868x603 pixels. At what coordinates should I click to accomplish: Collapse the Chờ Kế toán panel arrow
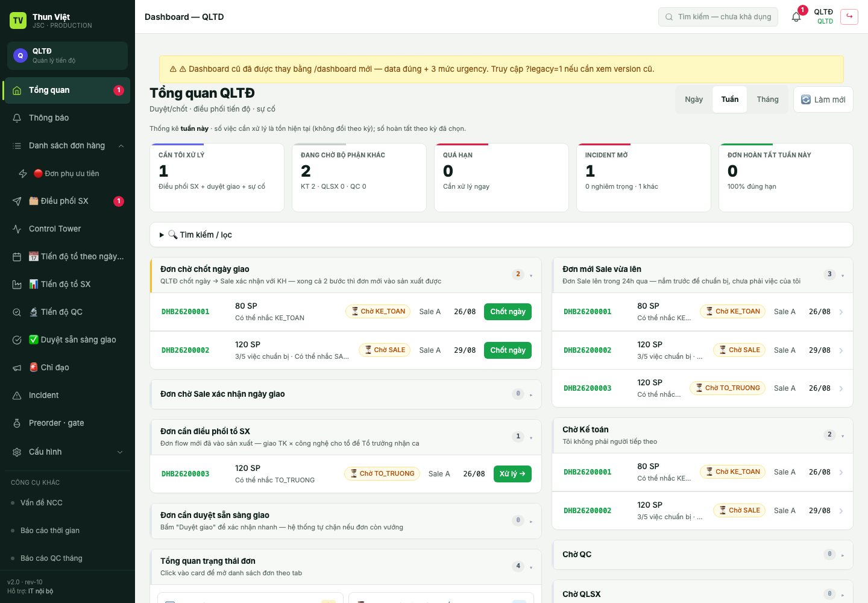pyautogui.click(x=843, y=436)
